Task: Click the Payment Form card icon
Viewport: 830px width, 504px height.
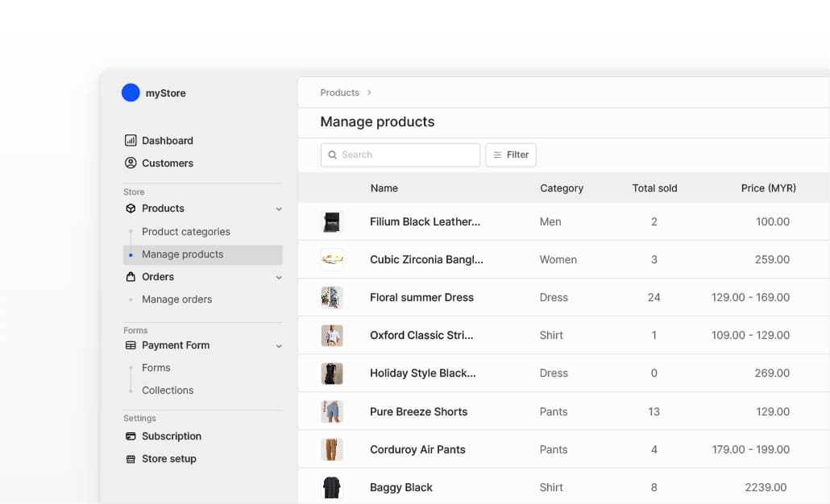Action: pos(131,345)
